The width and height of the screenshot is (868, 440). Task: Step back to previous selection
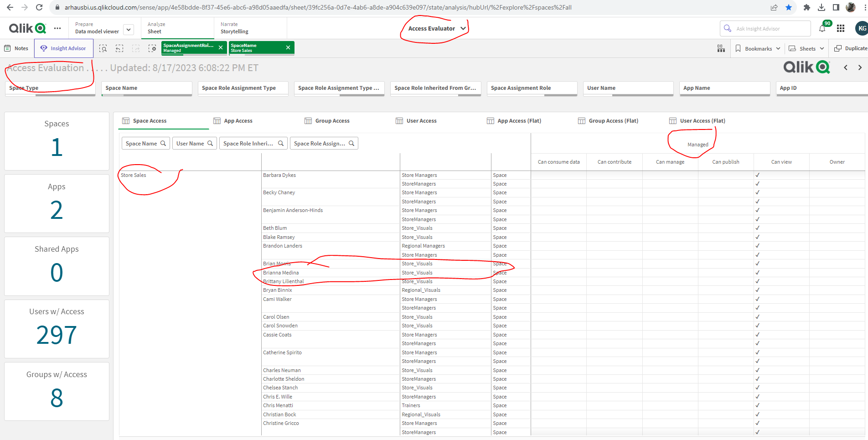point(119,48)
